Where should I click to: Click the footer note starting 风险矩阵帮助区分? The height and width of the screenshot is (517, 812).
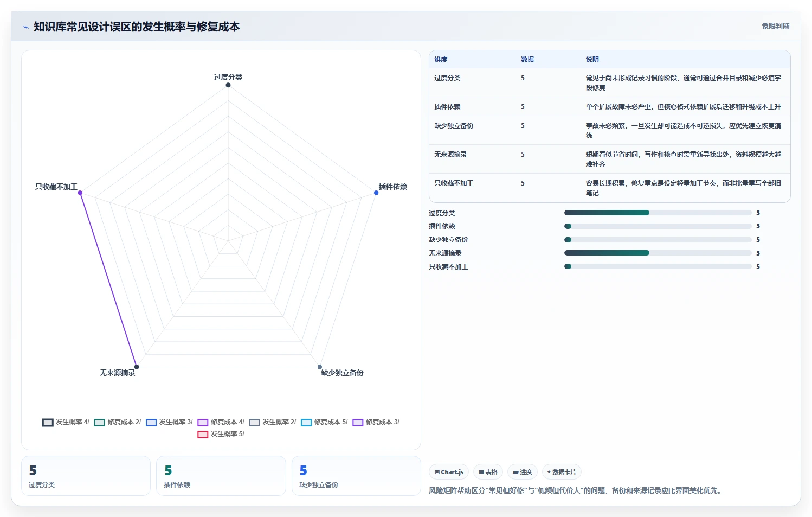point(576,490)
